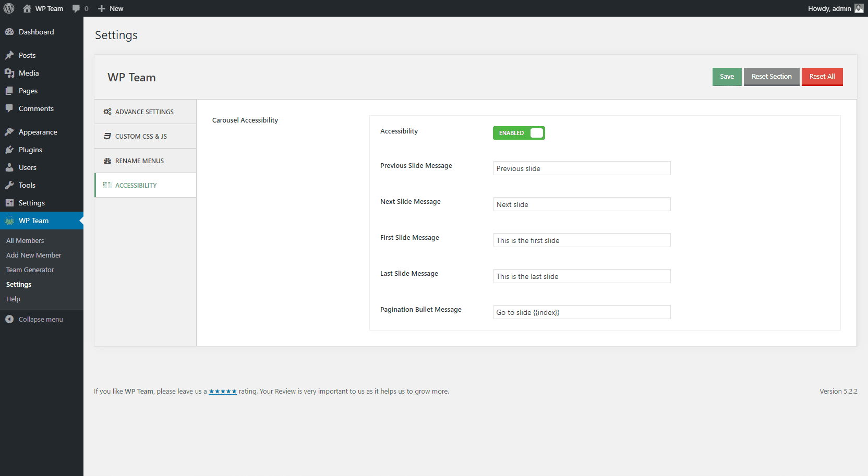Click the red Reset All button
This screenshot has width=868, height=476.
(822, 77)
